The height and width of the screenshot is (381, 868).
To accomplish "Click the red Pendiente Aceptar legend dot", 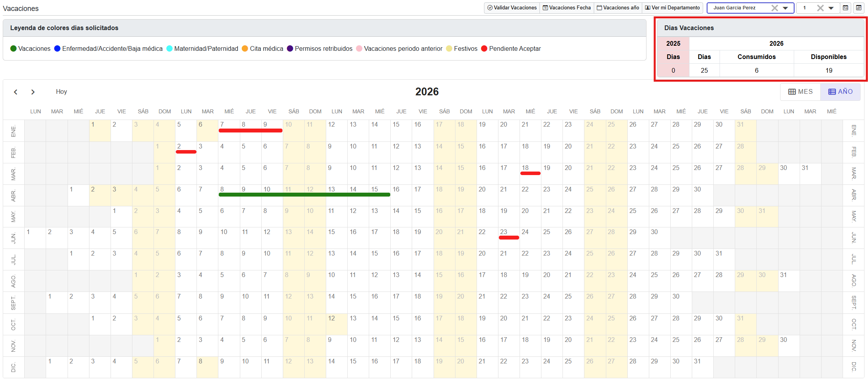I will point(484,48).
